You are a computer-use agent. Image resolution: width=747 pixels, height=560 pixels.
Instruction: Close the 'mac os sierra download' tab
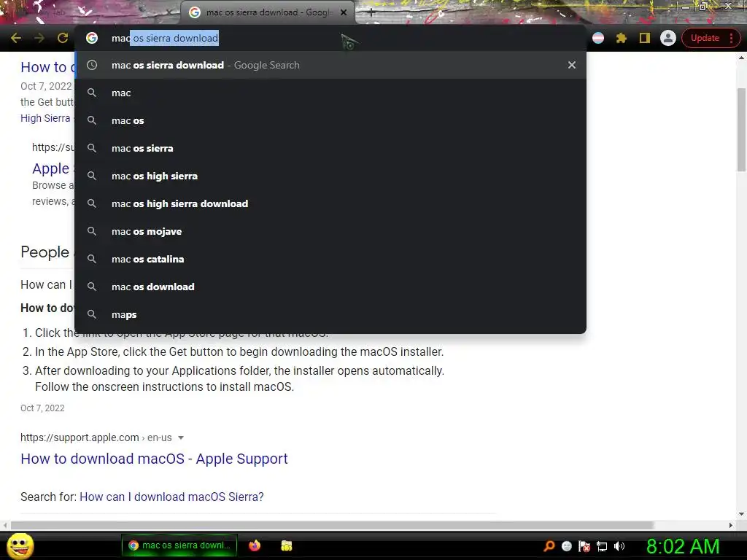tap(344, 13)
